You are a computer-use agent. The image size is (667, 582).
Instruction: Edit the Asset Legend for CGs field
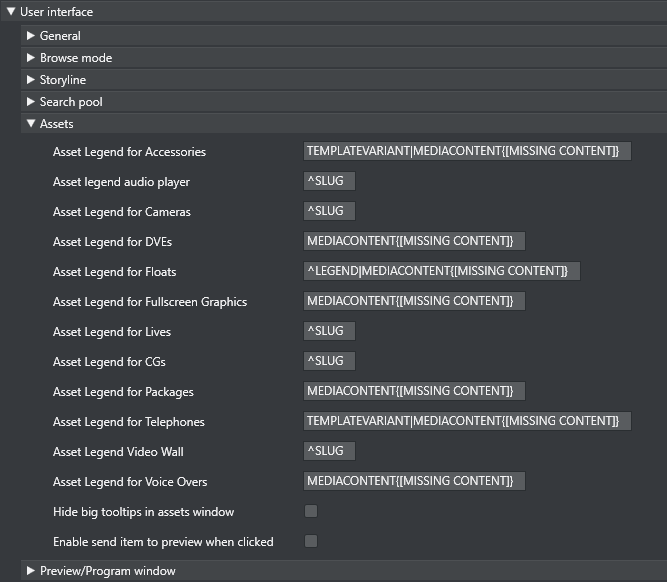(329, 361)
